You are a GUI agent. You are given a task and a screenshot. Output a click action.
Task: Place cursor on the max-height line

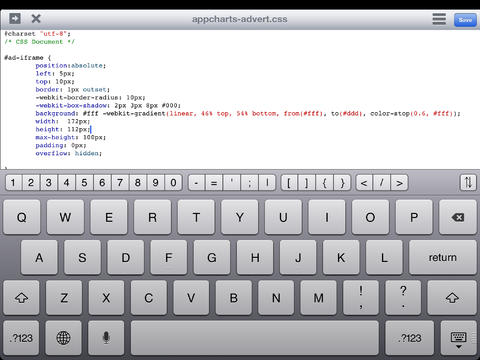[71, 137]
